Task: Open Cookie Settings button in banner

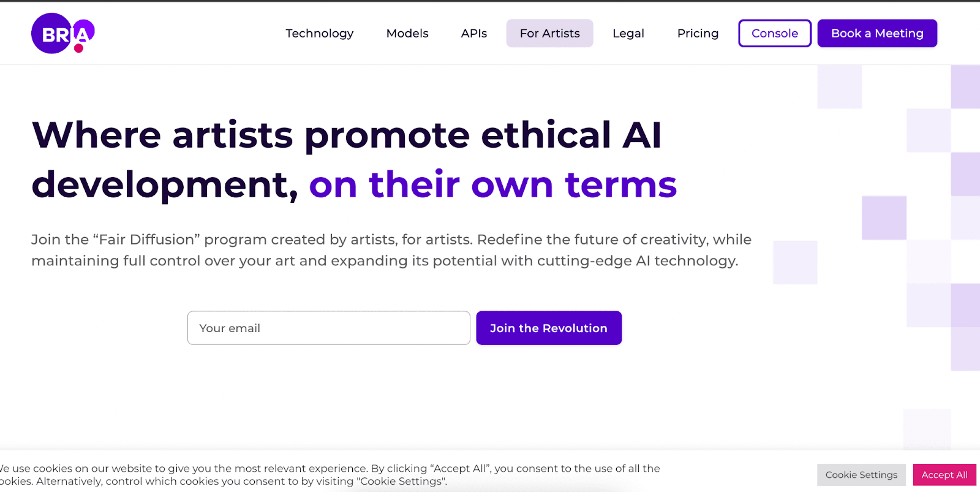Action: tap(861, 475)
